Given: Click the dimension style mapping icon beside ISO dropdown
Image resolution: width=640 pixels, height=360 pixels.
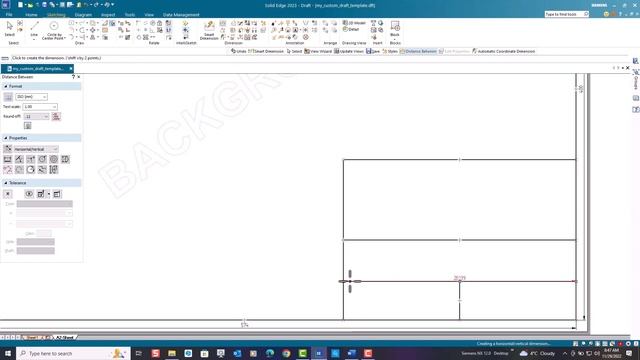Looking at the screenshot, I should pos(8,97).
